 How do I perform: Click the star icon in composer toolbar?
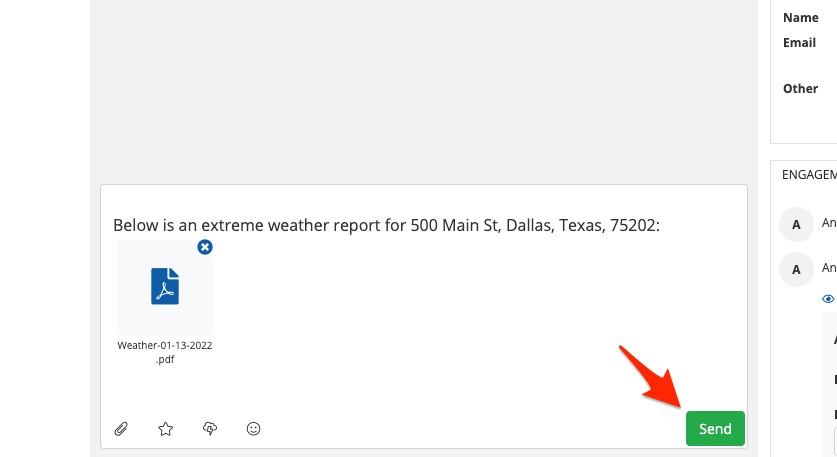tap(166, 429)
